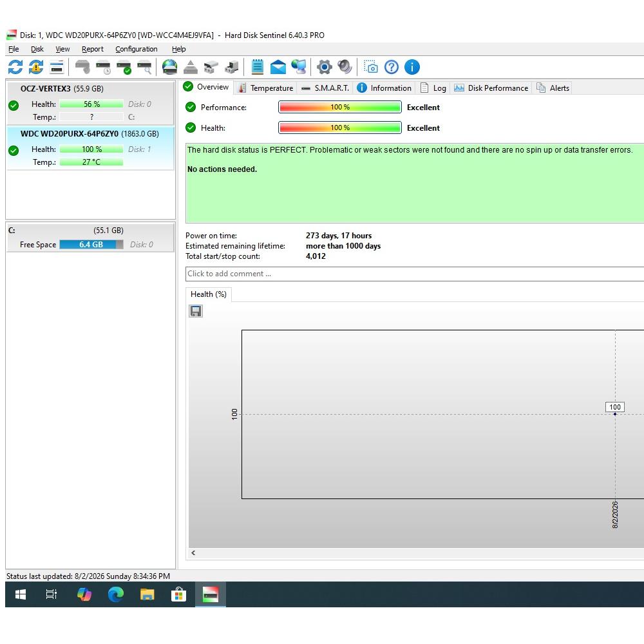Click the Performance 100 % gradient bar
Image resolution: width=644 pixels, height=644 pixels.
[x=339, y=107]
